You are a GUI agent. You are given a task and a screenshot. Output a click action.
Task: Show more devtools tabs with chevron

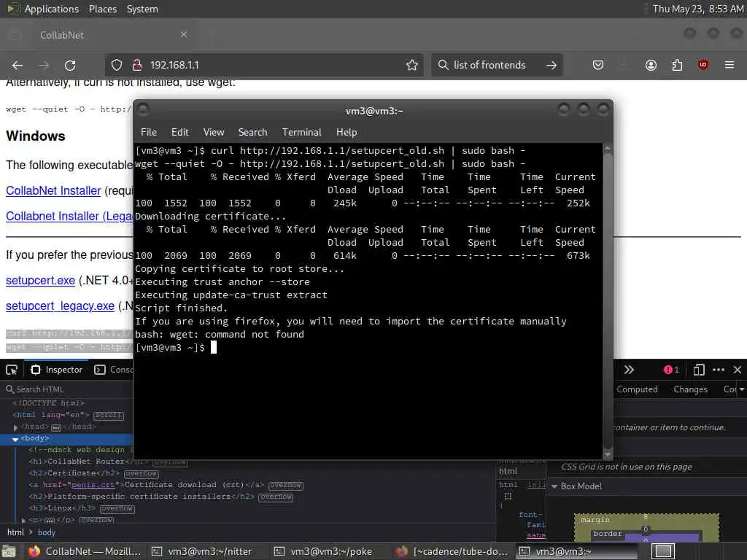630,370
